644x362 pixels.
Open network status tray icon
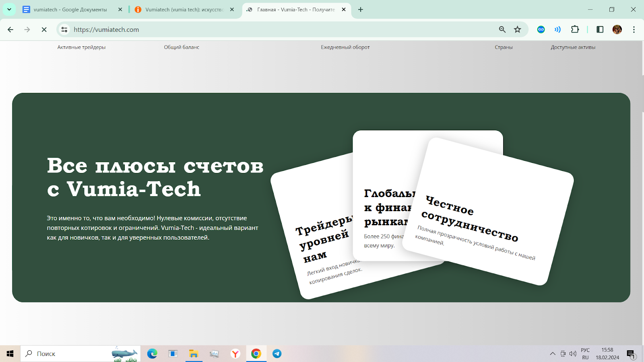point(563,354)
